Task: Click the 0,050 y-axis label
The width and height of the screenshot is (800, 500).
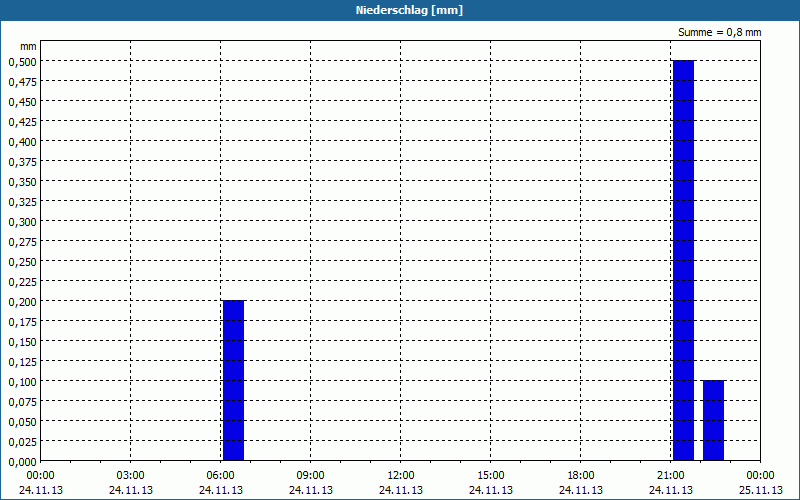Action: (22, 422)
